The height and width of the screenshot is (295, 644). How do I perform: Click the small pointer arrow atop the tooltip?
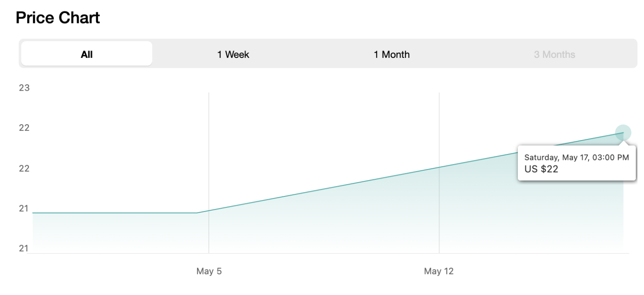click(624, 143)
